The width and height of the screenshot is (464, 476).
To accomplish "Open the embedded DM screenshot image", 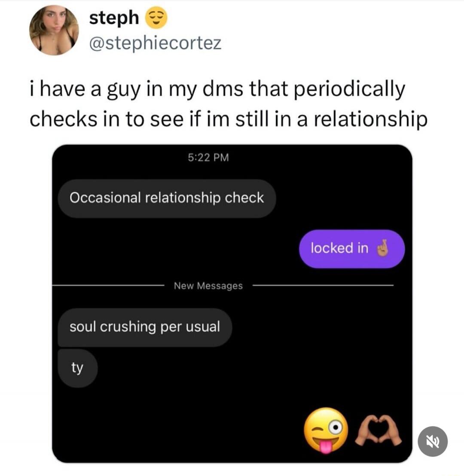I will tap(232, 304).
